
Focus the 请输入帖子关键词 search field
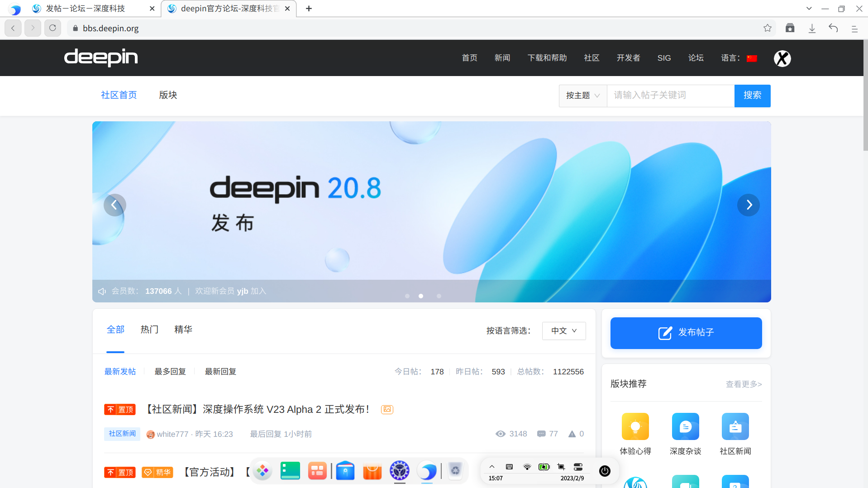pos(670,96)
